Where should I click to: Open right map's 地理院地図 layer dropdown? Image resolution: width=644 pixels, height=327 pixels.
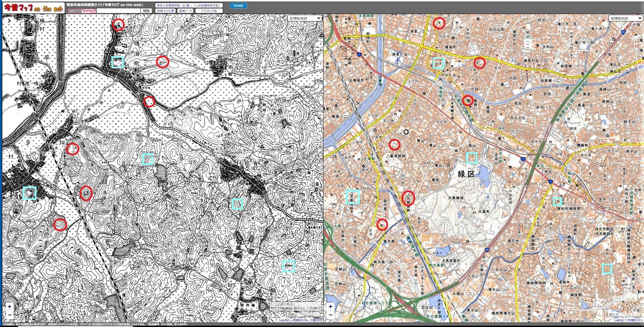pos(625,18)
